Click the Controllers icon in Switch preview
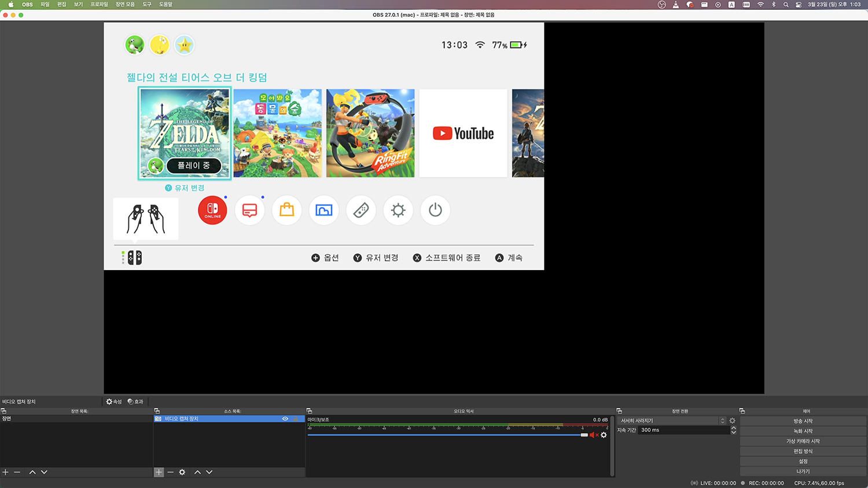Screen dimensions: 868x488 pyautogui.click(x=361, y=210)
